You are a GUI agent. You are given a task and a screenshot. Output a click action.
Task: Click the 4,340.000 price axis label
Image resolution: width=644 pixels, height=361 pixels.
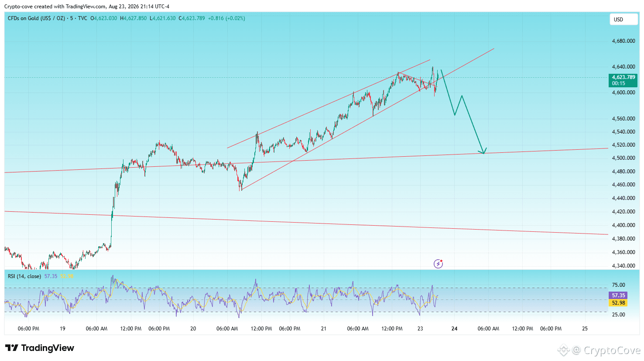(x=623, y=266)
